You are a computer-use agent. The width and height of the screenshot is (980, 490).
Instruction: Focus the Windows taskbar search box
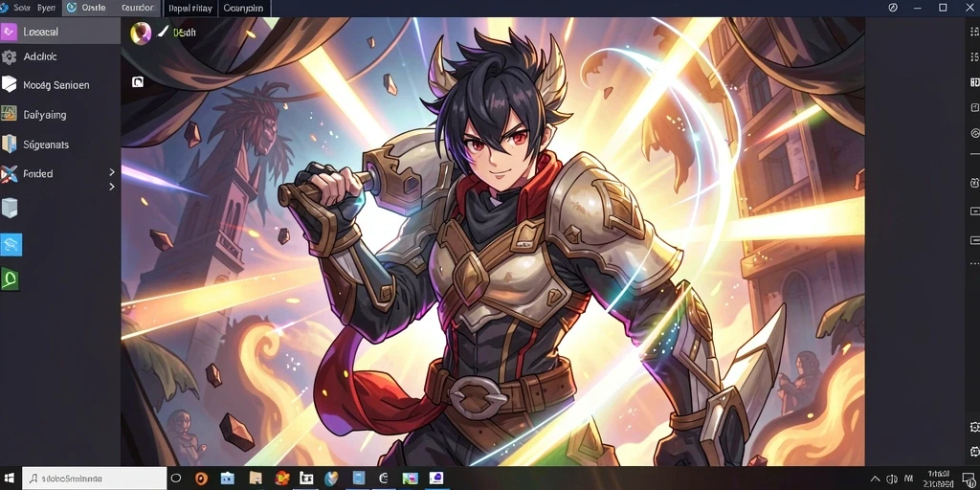click(95, 479)
